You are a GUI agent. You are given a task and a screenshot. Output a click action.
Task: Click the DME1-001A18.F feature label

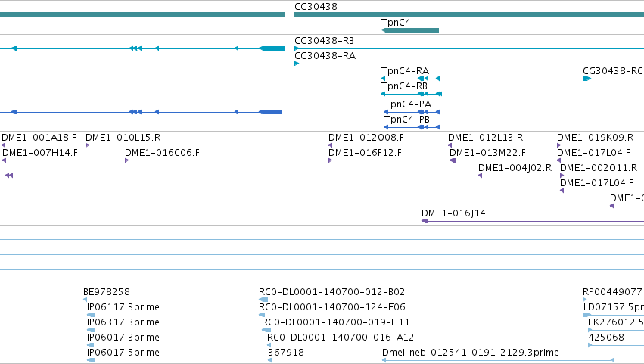39,138
